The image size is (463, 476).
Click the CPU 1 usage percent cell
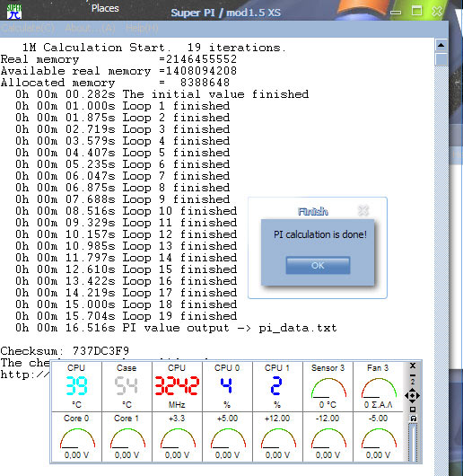point(277,386)
